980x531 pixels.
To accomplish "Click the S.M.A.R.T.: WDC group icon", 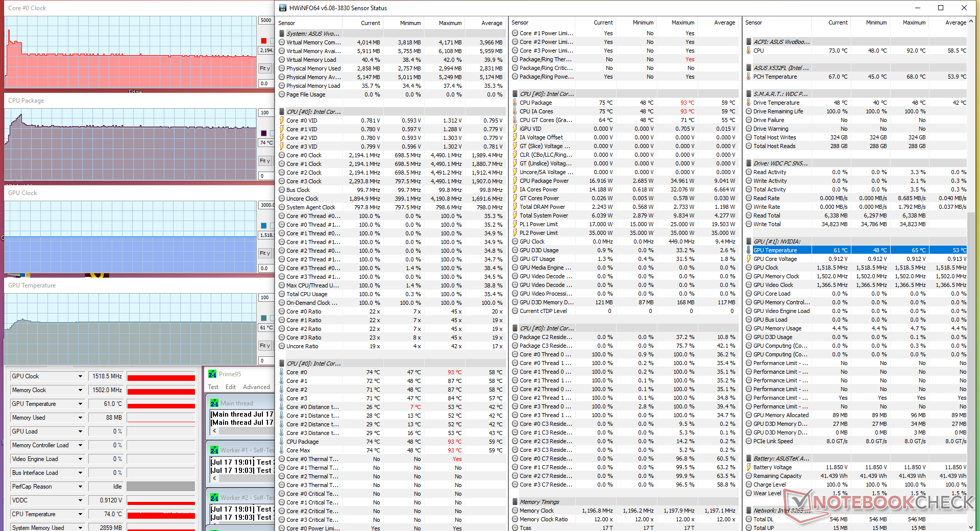I will 749,94.
